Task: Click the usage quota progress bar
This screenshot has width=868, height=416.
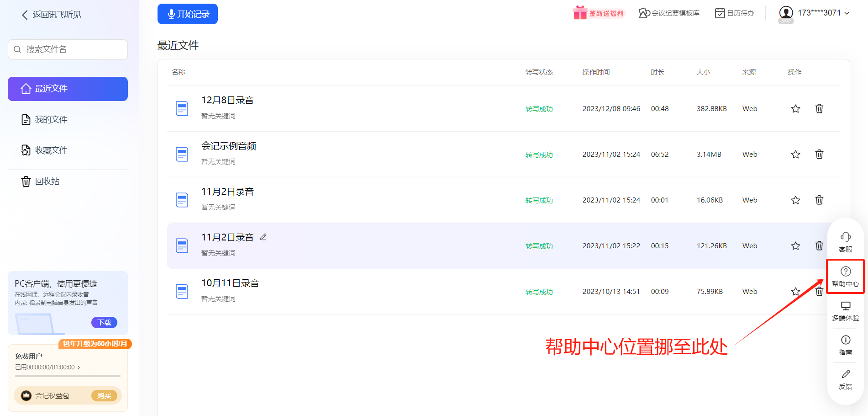Action: (x=68, y=376)
